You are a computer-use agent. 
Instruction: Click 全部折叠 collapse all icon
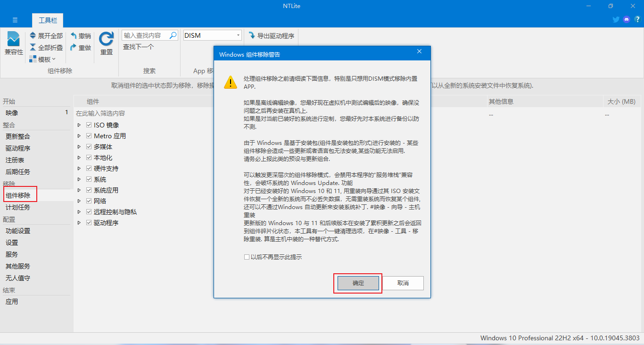point(33,47)
